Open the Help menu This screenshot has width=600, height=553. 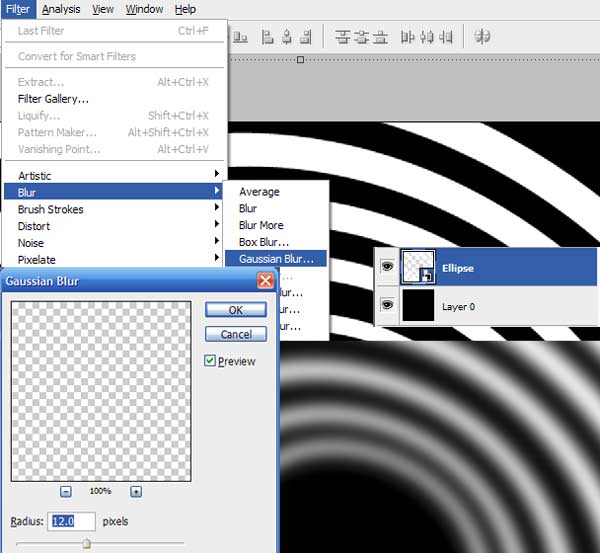coord(185,9)
